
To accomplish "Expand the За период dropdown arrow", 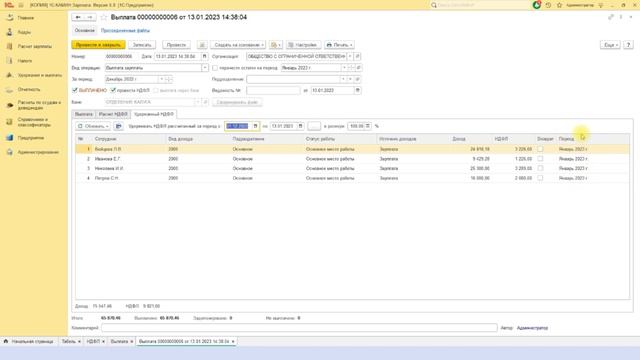I will tap(161, 79).
